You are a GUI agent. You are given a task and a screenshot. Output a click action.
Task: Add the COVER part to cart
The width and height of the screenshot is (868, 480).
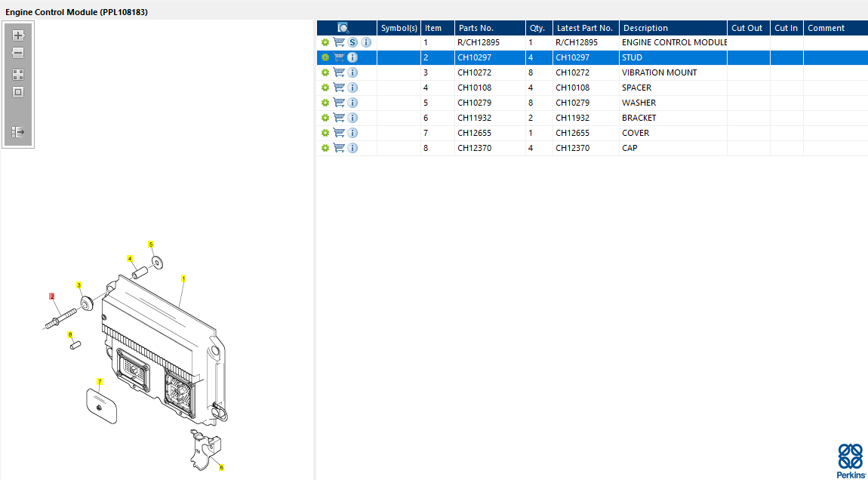point(339,133)
